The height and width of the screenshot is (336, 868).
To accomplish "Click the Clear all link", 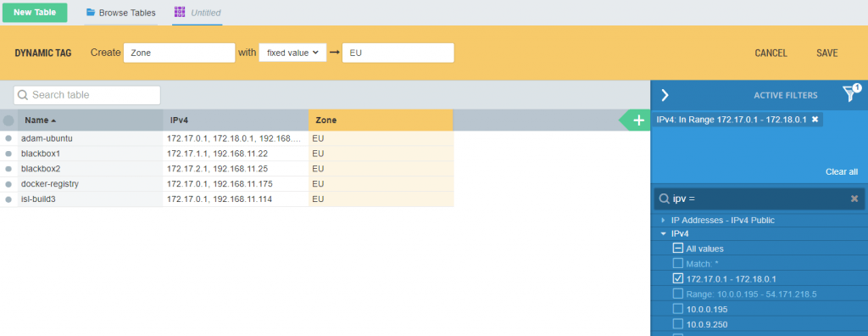I will pos(842,172).
